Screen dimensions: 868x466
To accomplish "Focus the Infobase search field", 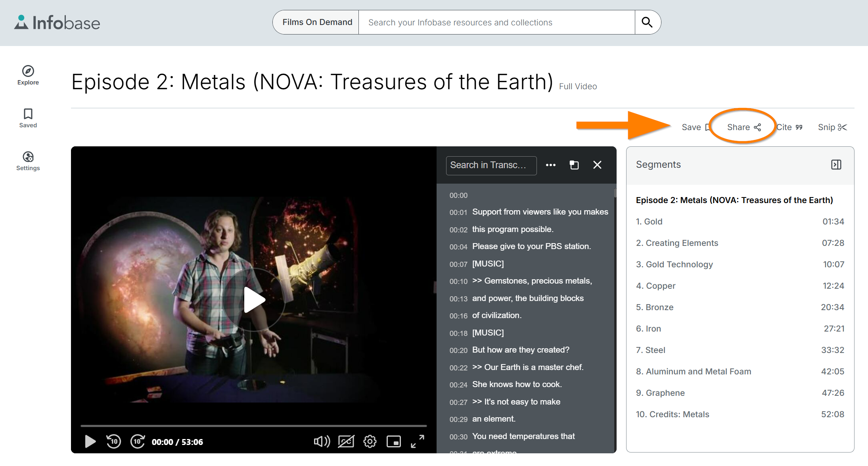I will coord(496,22).
